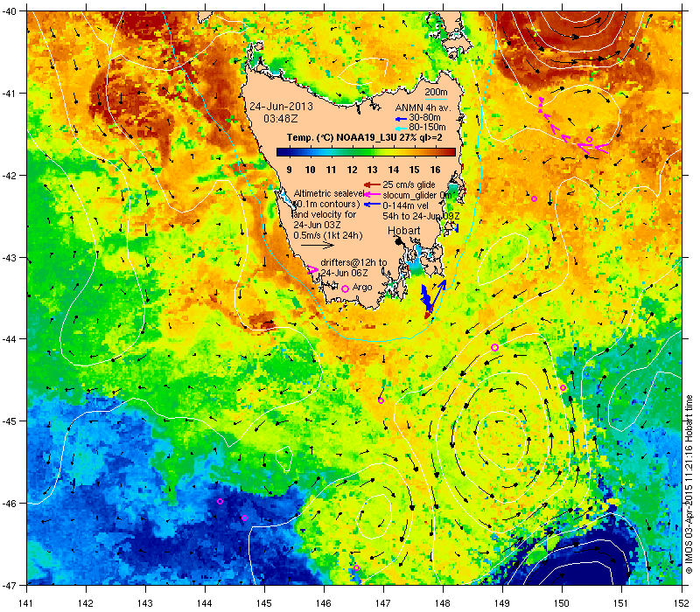Click the longitude axis label '141'
The height and width of the screenshot is (612, 700).
point(27,603)
